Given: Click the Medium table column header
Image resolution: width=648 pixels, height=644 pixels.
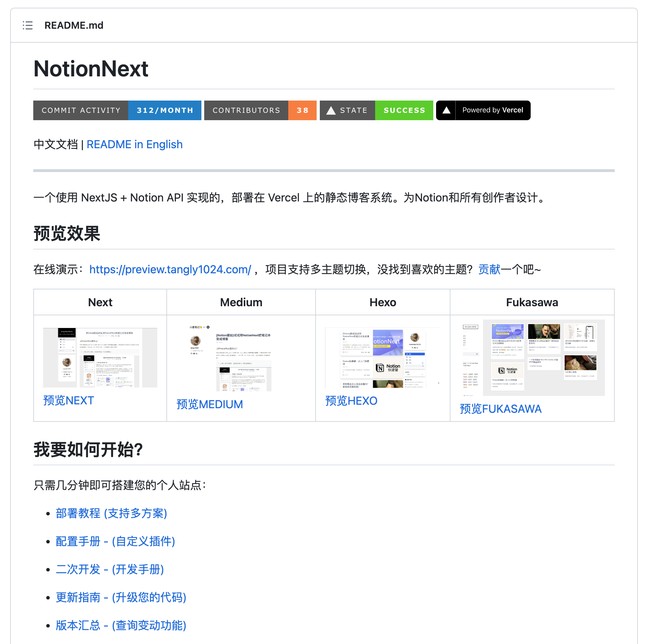Looking at the screenshot, I should [241, 302].
